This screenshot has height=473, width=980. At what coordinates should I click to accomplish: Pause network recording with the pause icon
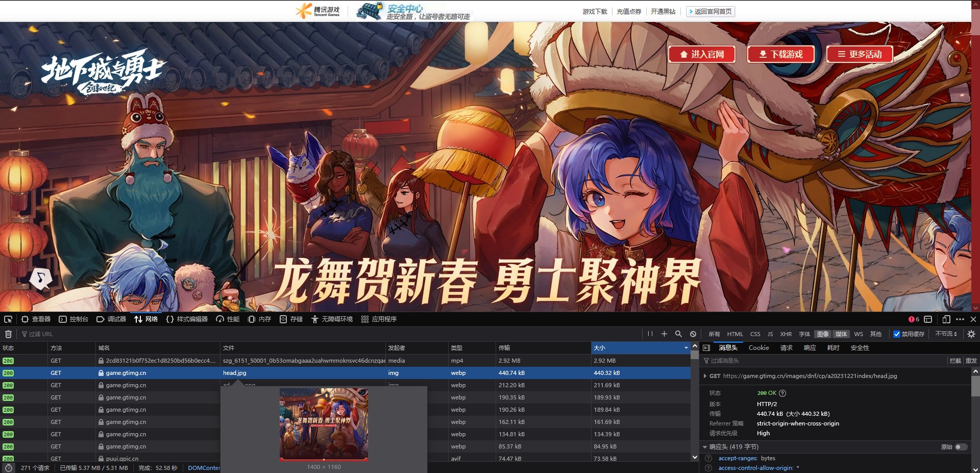(x=650, y=334)
